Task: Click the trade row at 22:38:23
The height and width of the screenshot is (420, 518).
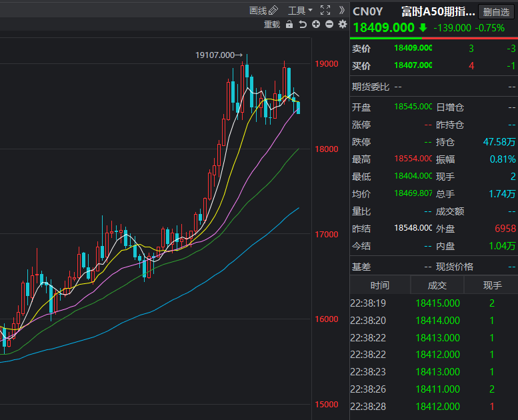Action: coord(434,372)
